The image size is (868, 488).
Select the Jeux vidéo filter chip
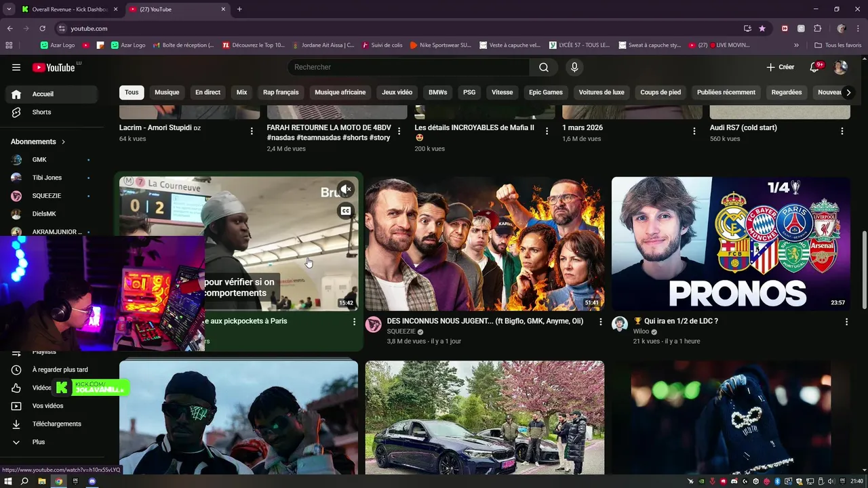coord(397,92)
